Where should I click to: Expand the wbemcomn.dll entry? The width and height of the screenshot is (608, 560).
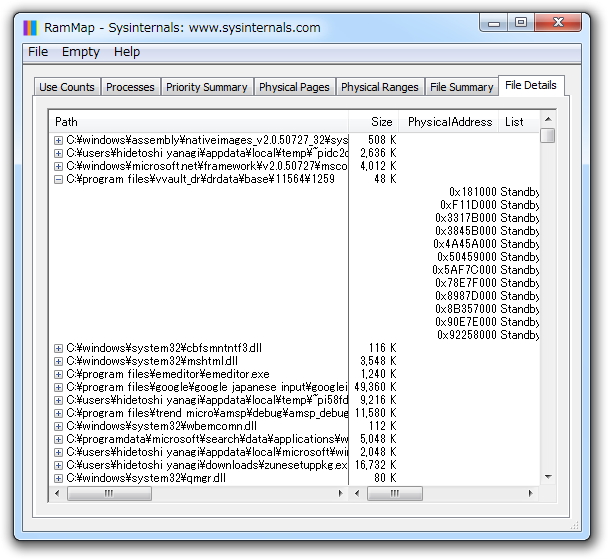[x=58, y=426]
